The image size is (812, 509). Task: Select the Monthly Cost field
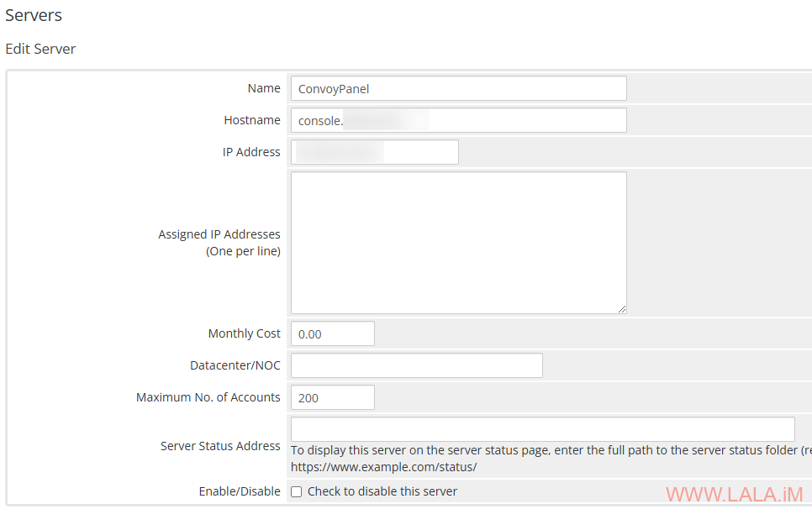click(332, 333)
